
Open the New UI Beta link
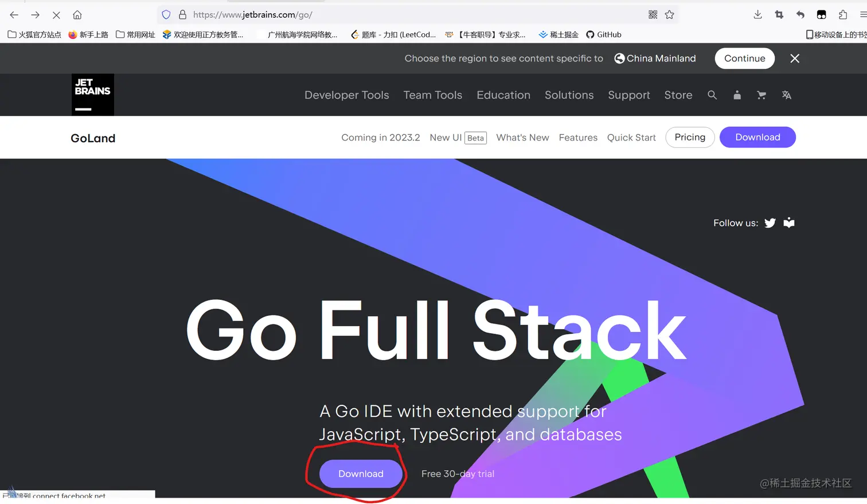click(x=458, y=138)
